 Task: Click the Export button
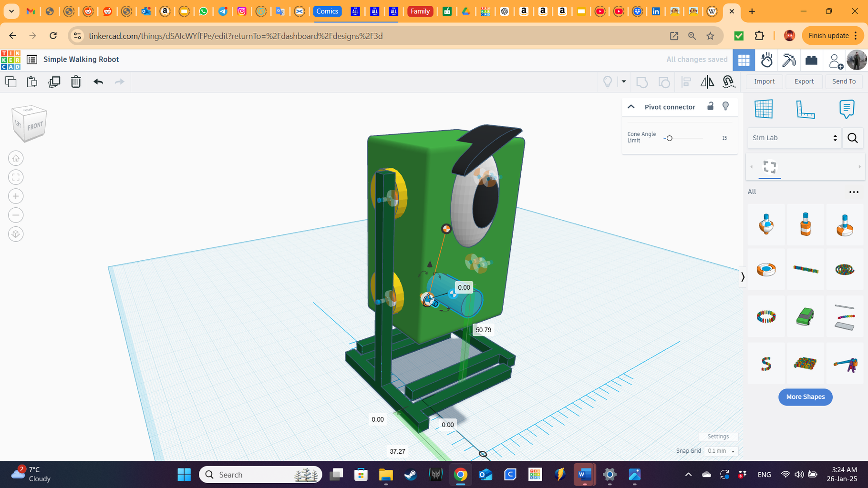point(804,81)
